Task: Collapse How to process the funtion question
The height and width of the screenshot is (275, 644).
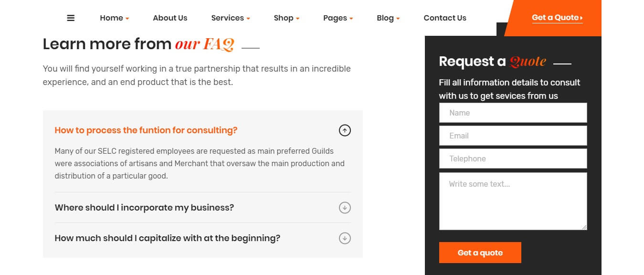Action: [203, 130]
